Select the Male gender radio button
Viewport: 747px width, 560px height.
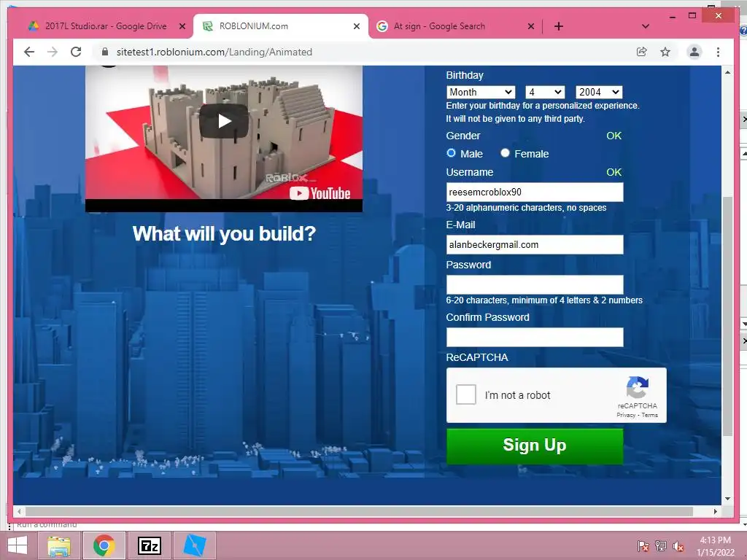[x=451, y=153]
